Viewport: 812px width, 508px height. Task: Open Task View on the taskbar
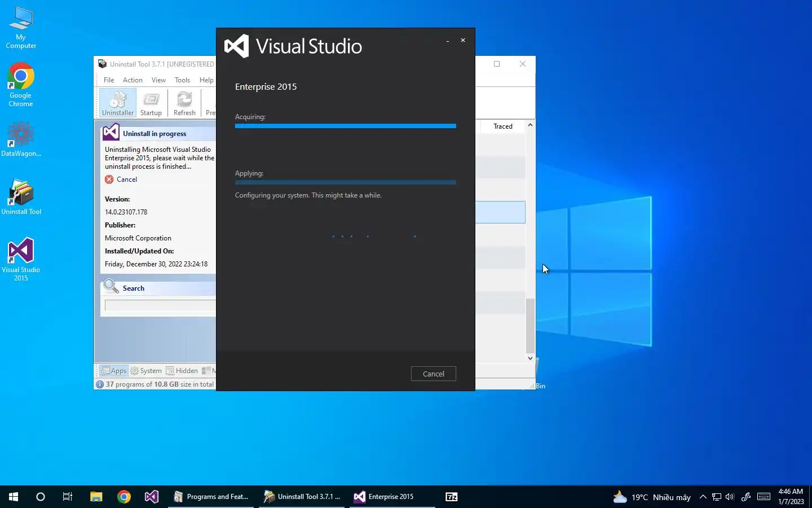click(68, 497)
